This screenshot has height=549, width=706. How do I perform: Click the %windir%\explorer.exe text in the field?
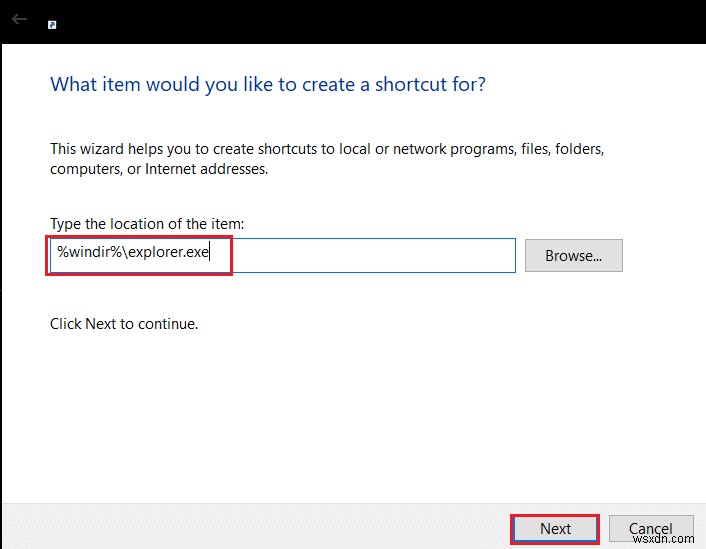pyautogui.click(x=132, y=253)
